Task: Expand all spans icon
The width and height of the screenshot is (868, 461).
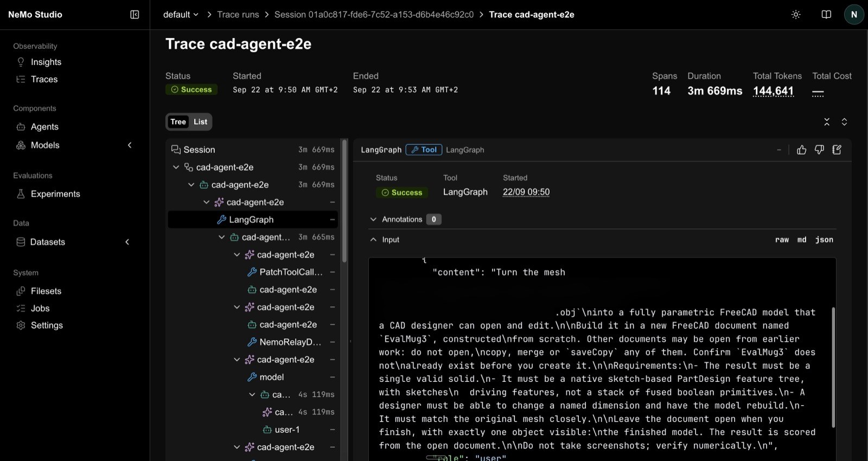Action: [844, 122]
